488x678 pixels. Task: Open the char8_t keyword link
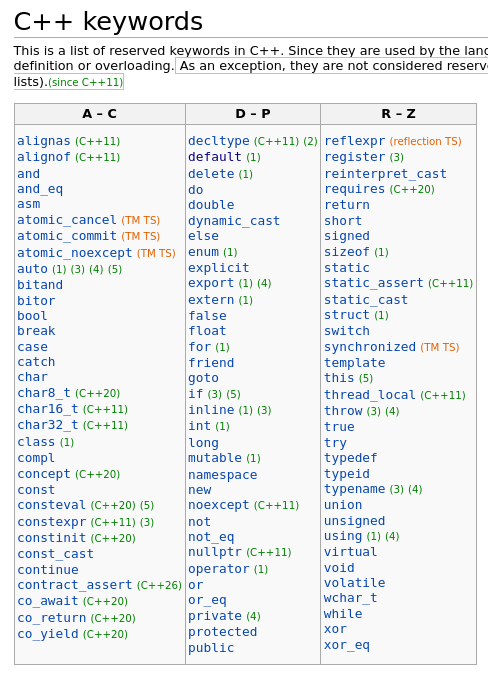[44, 393]
